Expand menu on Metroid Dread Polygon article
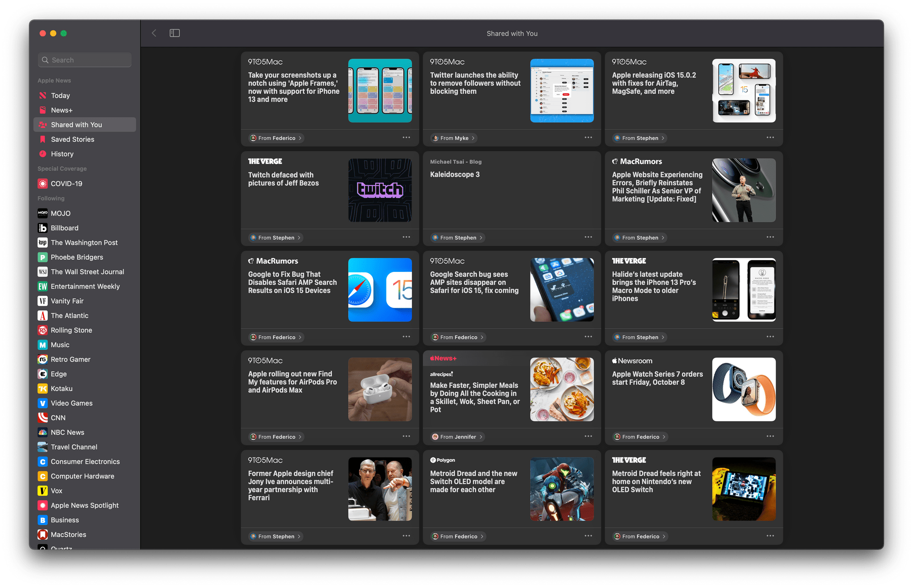This screenshot has width=913, height=588. coord(588,536)
